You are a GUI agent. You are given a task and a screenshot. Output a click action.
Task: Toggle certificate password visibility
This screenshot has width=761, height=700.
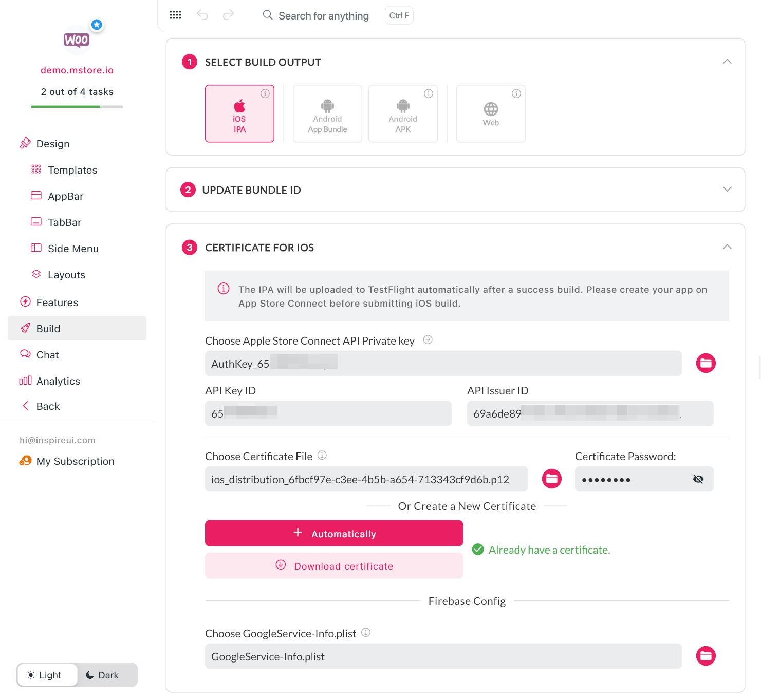pyautogui.click(x=698, y=479)
